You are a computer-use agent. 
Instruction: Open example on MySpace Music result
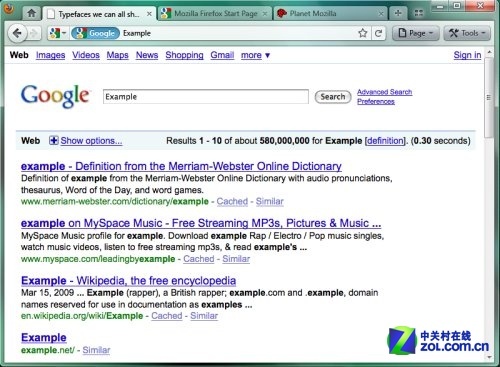201,223
